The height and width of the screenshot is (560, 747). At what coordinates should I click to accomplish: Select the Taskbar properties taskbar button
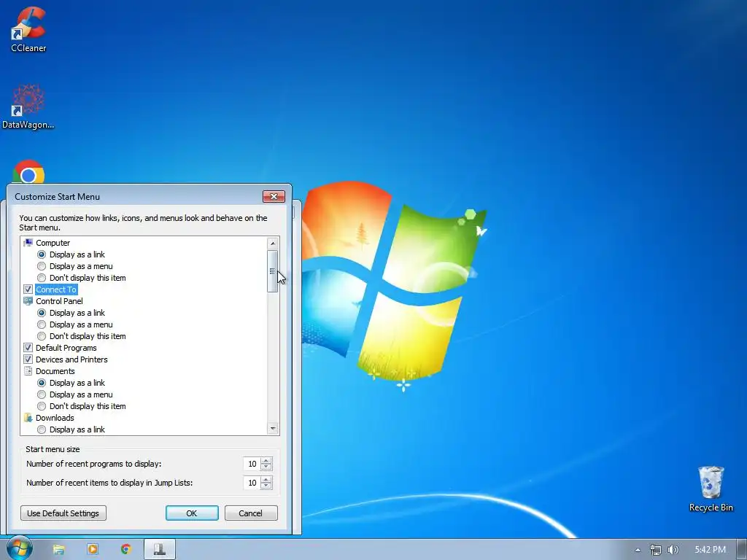[x=160, y=550]
